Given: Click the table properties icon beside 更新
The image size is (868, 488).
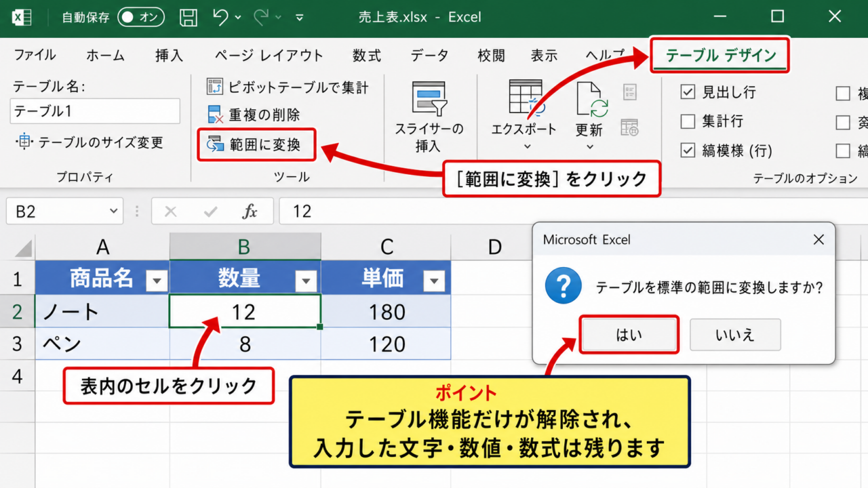Looking at the screenshot, I should (630, 92).
